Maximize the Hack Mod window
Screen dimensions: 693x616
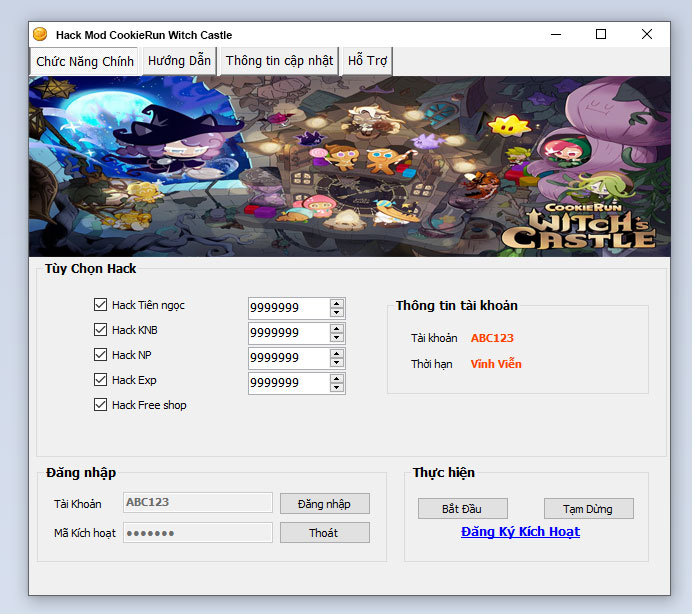click(x=601, y=34)
